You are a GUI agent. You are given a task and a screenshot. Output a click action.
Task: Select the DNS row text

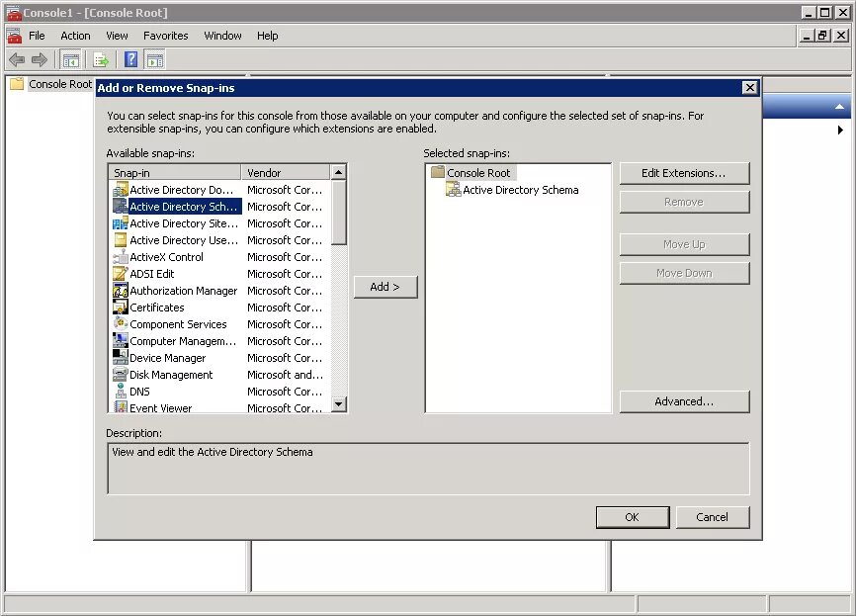tap(139, 392)
